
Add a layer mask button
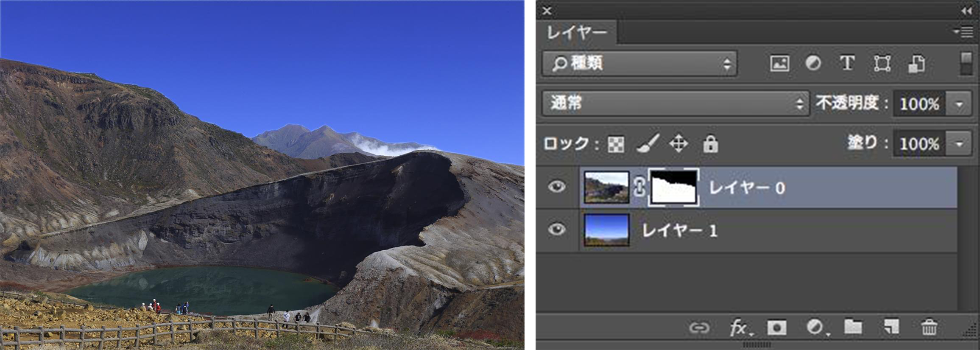tap(776, 328)
